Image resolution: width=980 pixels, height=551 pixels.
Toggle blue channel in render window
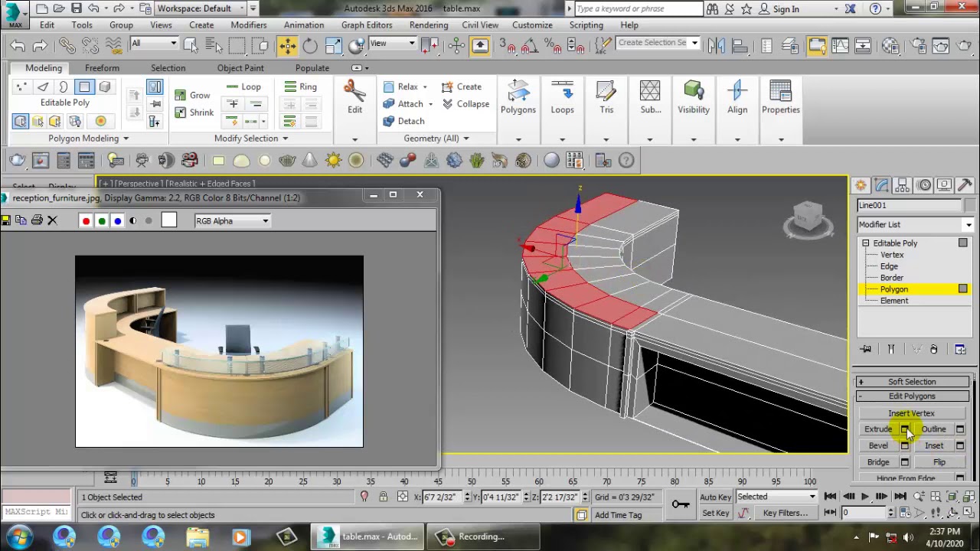click(x=117, y=221)
